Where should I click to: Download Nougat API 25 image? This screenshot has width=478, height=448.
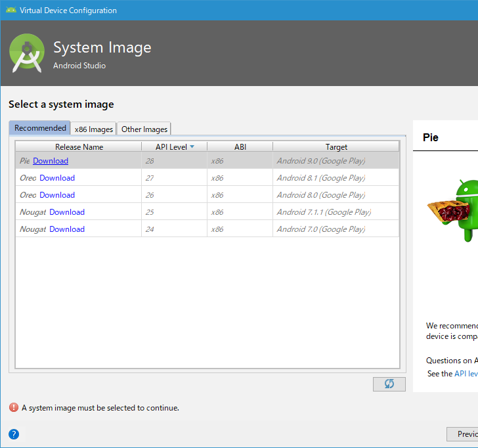(x=67, y=212)
